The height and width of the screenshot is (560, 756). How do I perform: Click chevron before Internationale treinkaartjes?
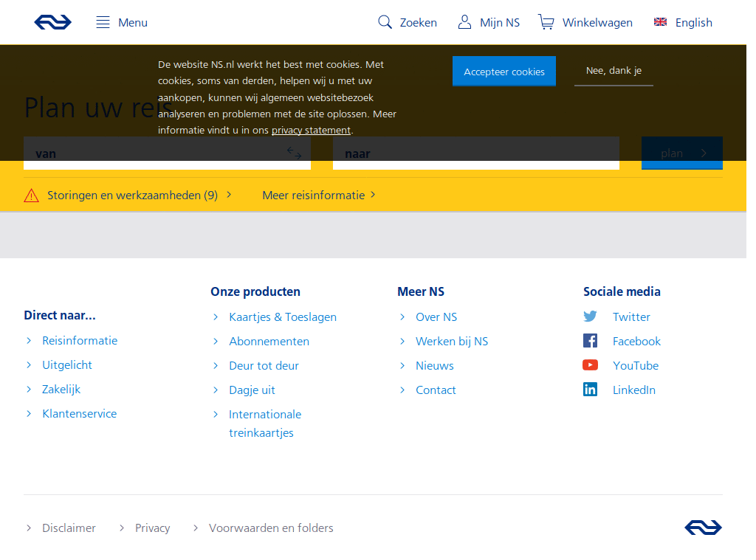click(216, 415)
